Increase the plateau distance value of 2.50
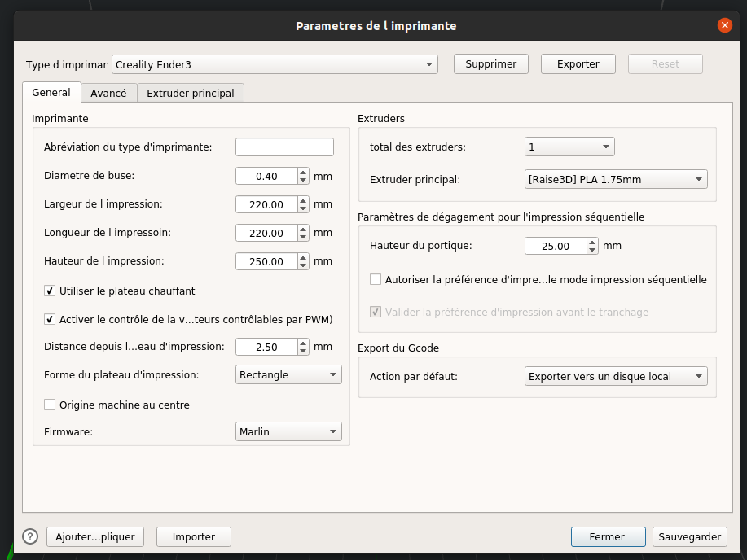Screen dimensions: 747x560 pyautogui.click(x=303, y=343)
